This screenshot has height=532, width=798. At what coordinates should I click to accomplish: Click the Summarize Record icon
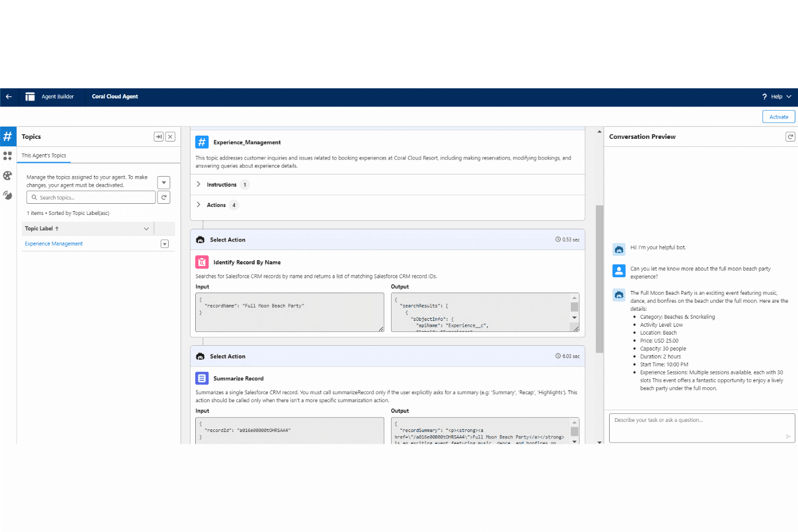click(x=202, y=378)
